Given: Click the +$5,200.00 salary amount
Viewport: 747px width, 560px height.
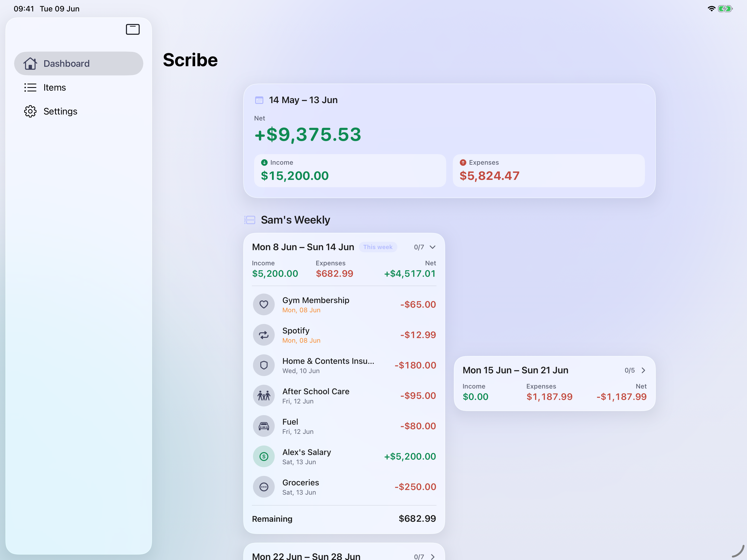Looking at the screenshot, I should [x=410, y=456].
